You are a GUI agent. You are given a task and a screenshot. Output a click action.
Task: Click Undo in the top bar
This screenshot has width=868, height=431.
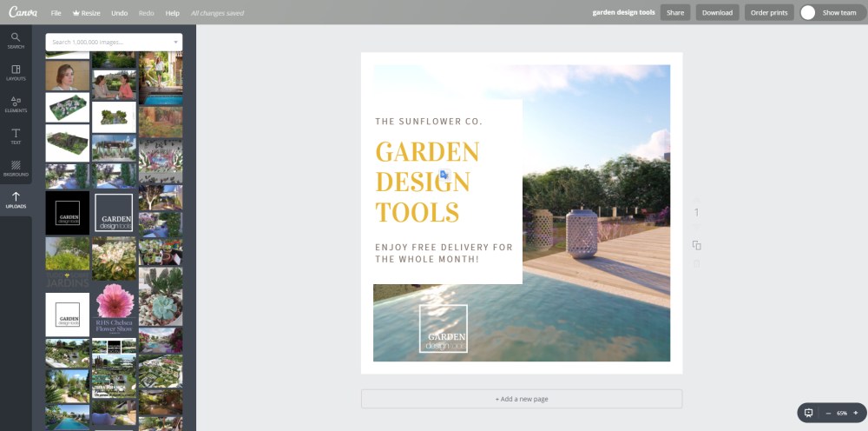point(120,13)
